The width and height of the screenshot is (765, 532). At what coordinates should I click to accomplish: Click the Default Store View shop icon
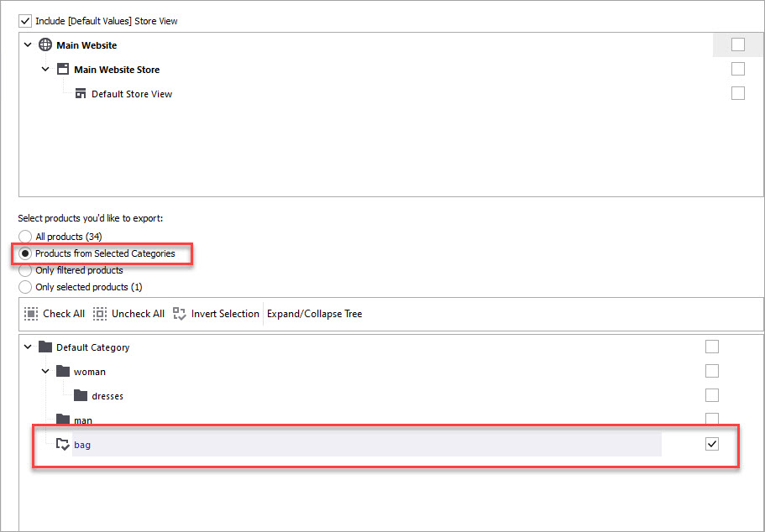[x=81, y=93]
